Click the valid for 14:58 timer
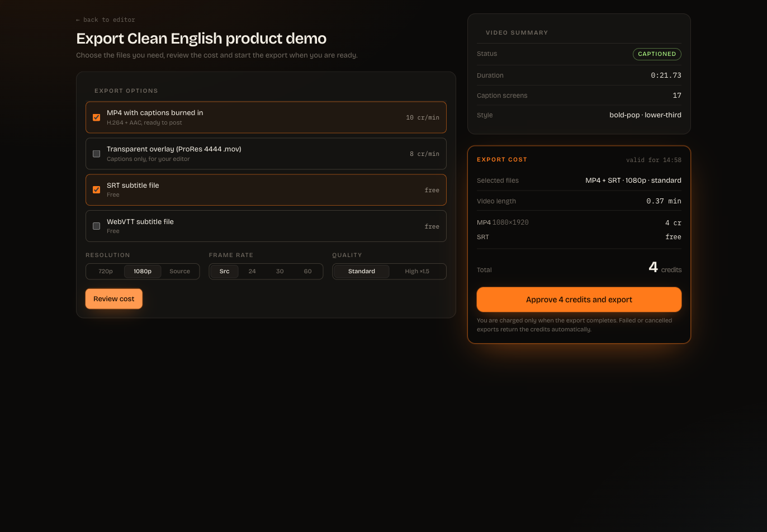The image size is (767, 532). [654, 160]
